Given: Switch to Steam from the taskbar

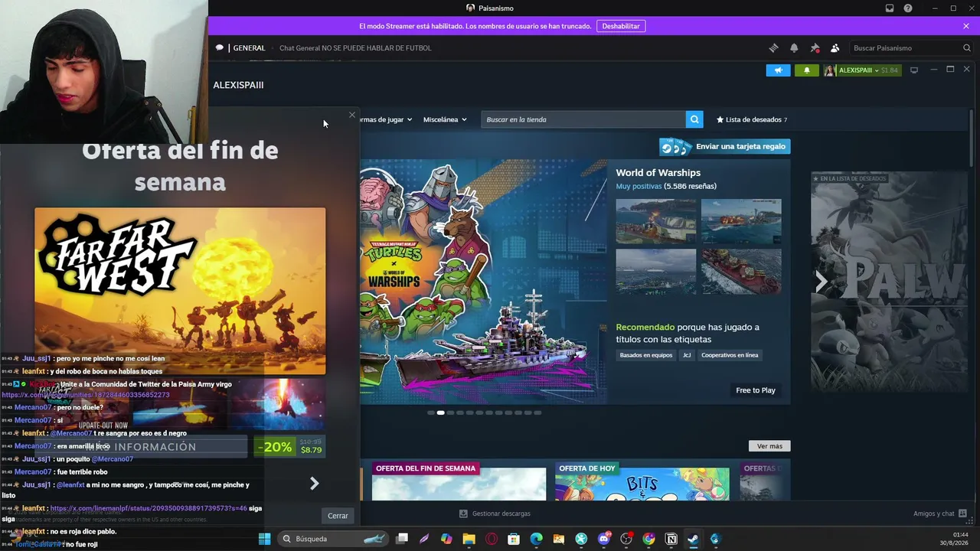Looking at the screenshot, I should click(693, 539).
